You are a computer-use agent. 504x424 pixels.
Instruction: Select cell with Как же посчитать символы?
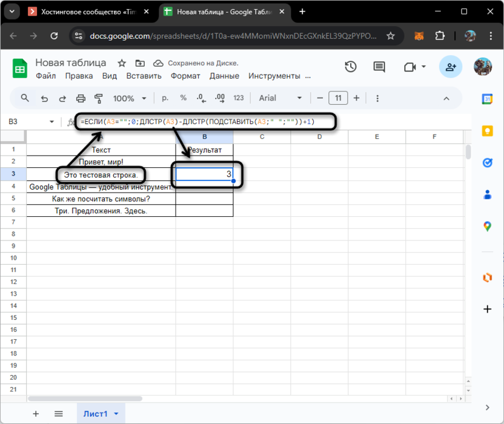(101, 199)
